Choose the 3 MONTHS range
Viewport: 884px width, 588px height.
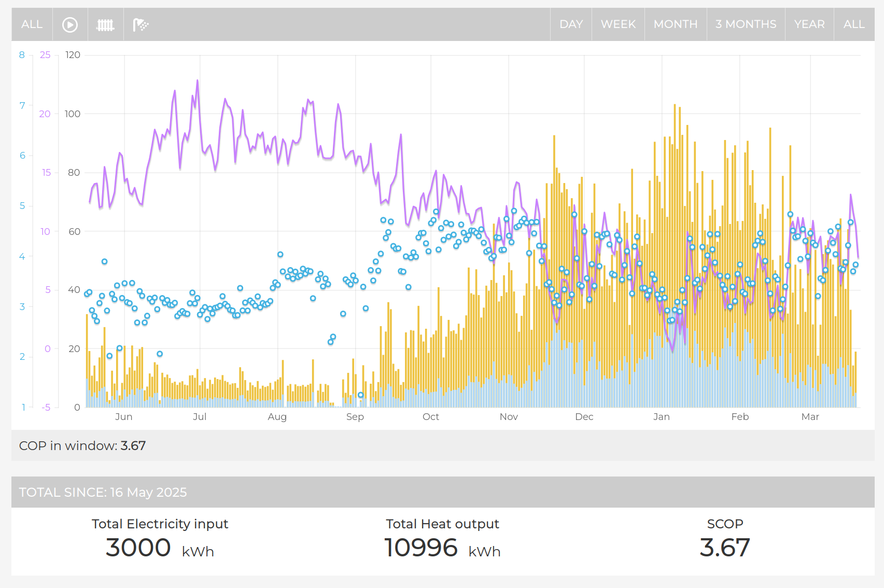click(x=746, y=24)
